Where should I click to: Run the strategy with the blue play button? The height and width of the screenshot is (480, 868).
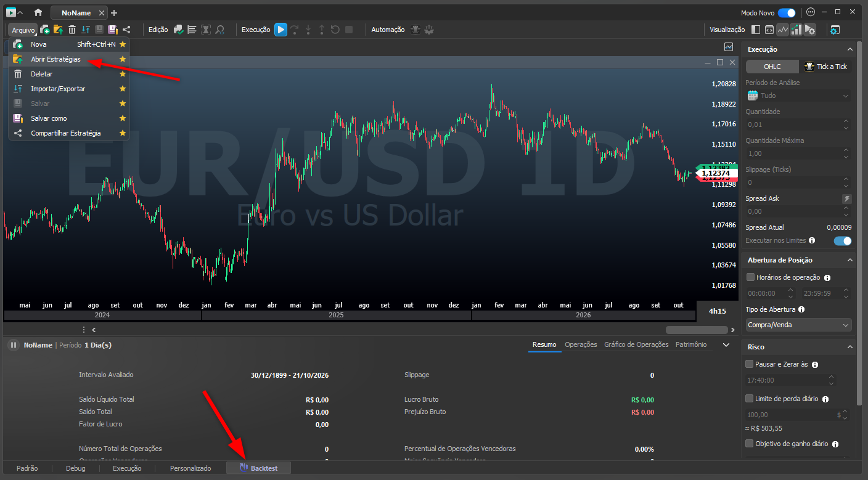[281, 29]
